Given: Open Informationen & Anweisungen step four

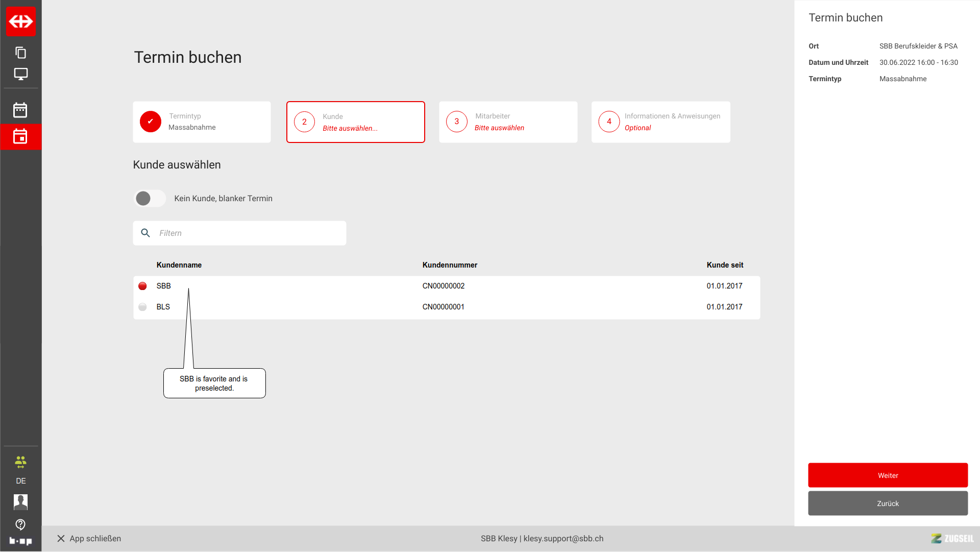Looking at the screenshot, I should pos(660,122).
